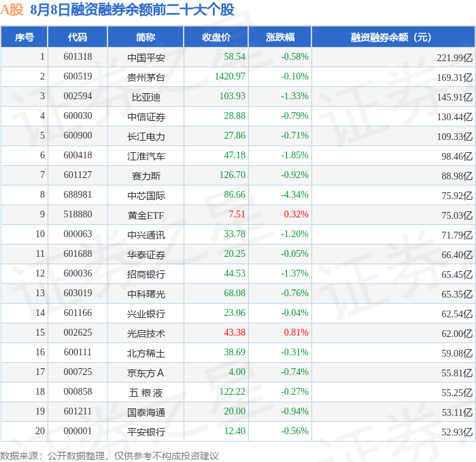This screenshot has height=462, width=476.
Task: Select stock name 黄金ETF
Action: [146, 215]
